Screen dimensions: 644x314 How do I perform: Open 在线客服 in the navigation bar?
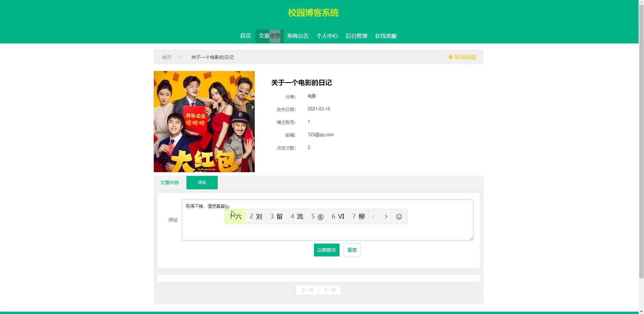pyautogui.click(x=386, y=36)
